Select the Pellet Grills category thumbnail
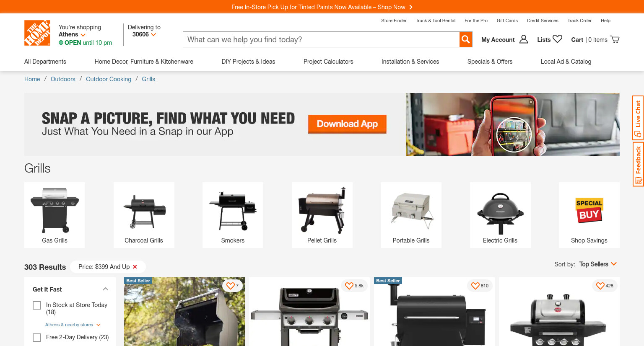The image size is (644, 346). pyautogui.click(x=322, y=215)
